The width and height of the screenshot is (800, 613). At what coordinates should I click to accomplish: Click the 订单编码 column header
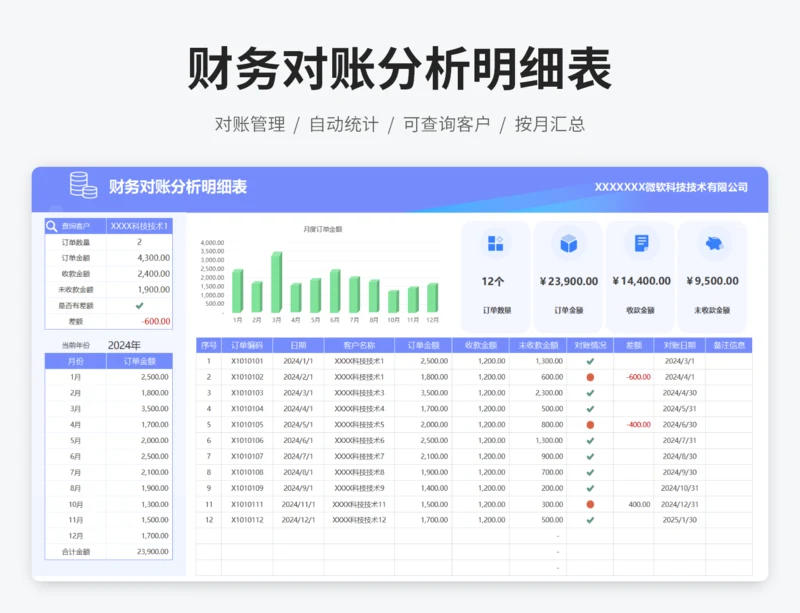click(247, 346)
